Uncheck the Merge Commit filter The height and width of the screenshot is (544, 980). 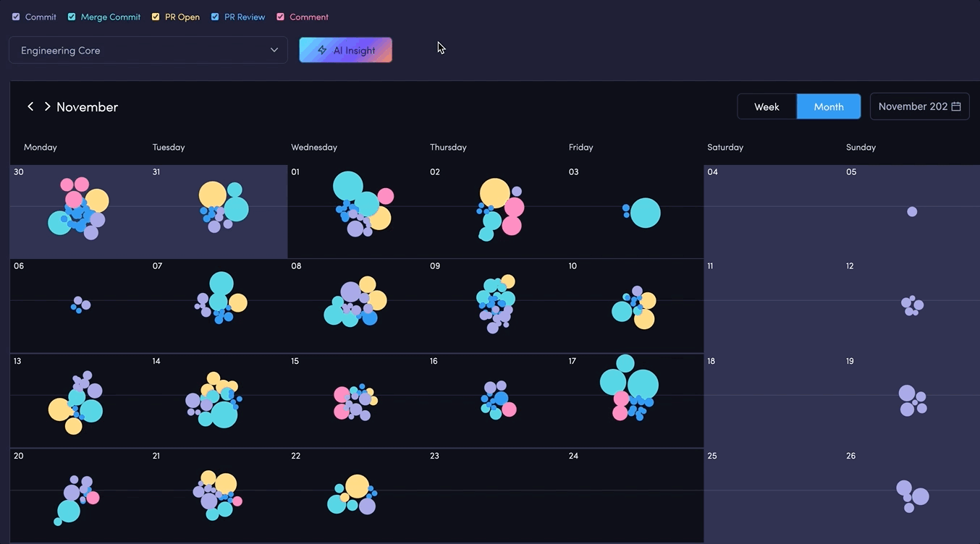(x=72, y=17)
